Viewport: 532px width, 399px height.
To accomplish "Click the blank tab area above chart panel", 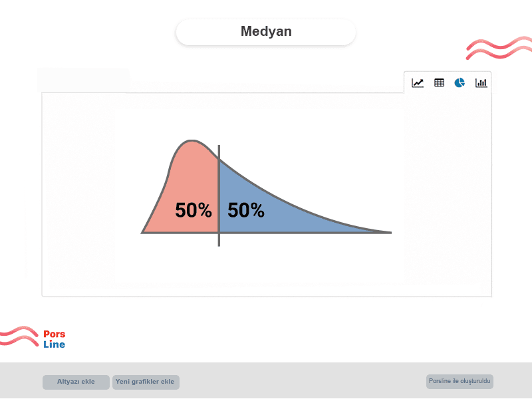I will pyautogui.click(x=84, y=80).
